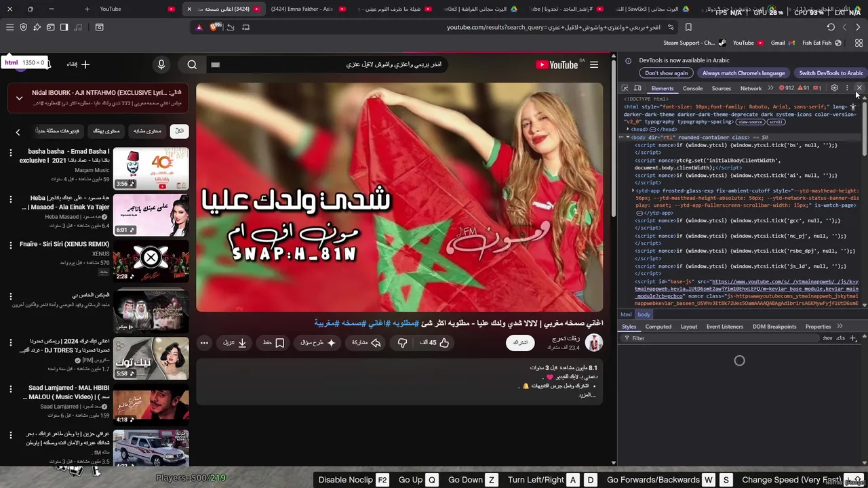Click the sparkle ask-a-question button
The height and width of the screenshot is (488, 868).
[318, 343]
